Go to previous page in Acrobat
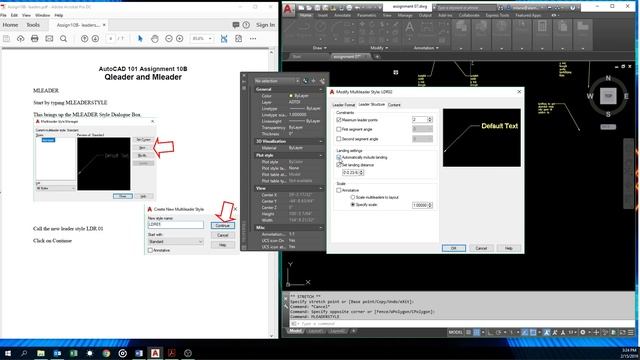The height and width of the screenshot is (360, 640). tap(84, 39)
